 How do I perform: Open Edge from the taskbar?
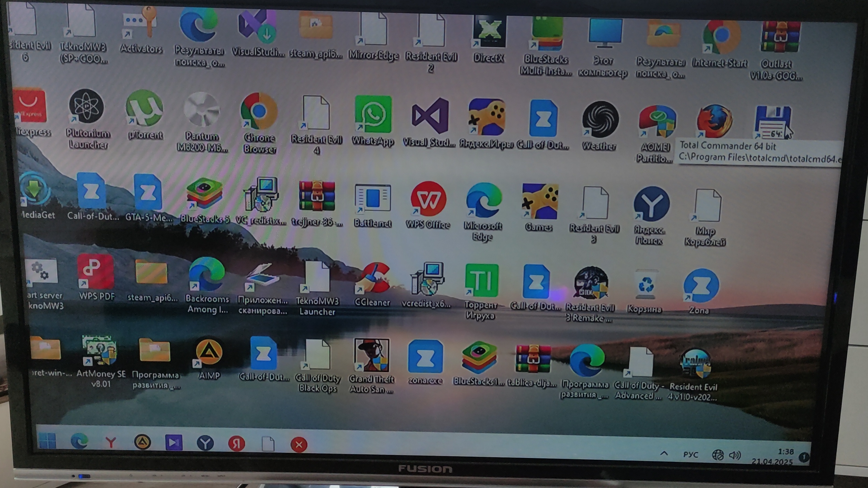point(79,441)
